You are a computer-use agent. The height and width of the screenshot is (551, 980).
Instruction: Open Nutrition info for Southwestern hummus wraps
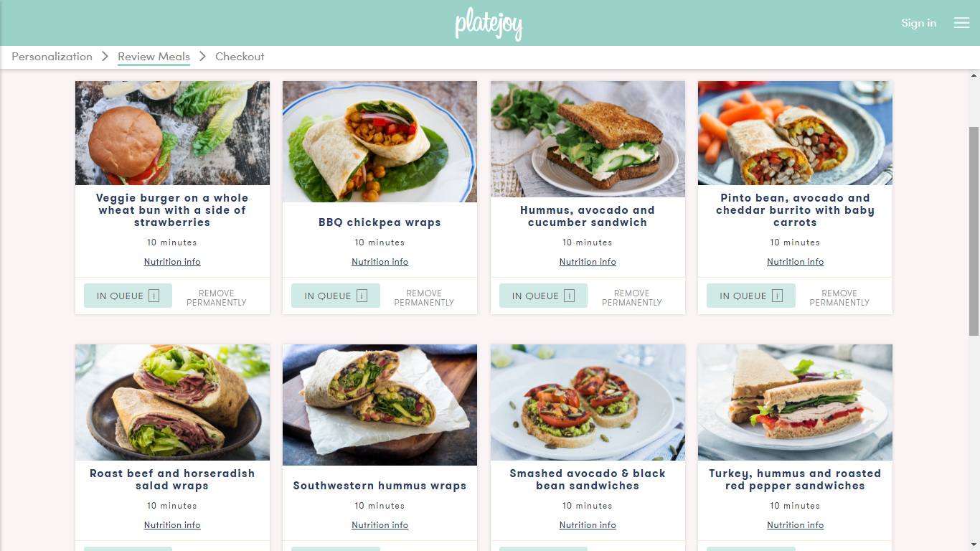[x=380, y=525]
